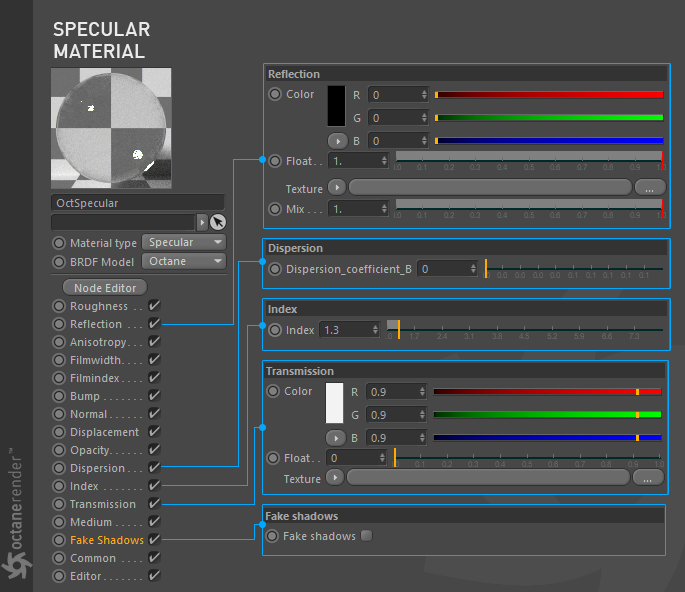This screenshot has width=685, height=592.
Task: Click the BRDF Model animation dot
Action: pyautogui.click(x=59, y=262)
